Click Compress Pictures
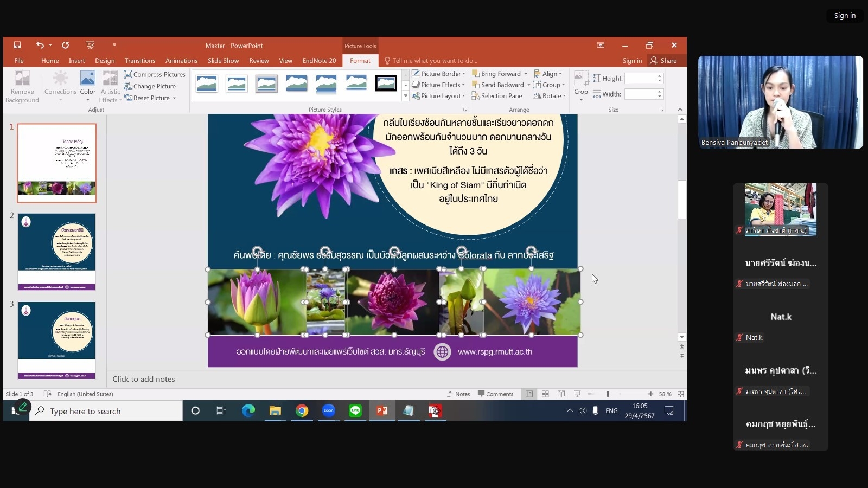 pyautogui.click(x=155, y=74)
